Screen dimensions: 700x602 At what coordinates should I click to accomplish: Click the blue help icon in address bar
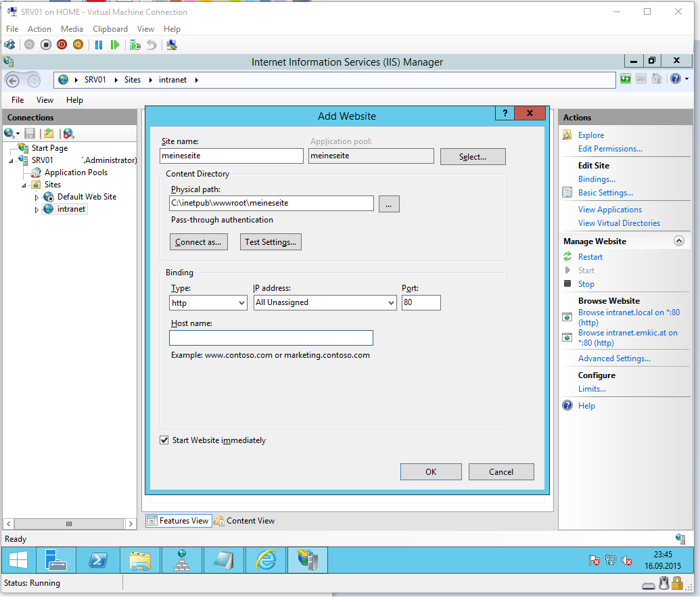pos(676,79)
